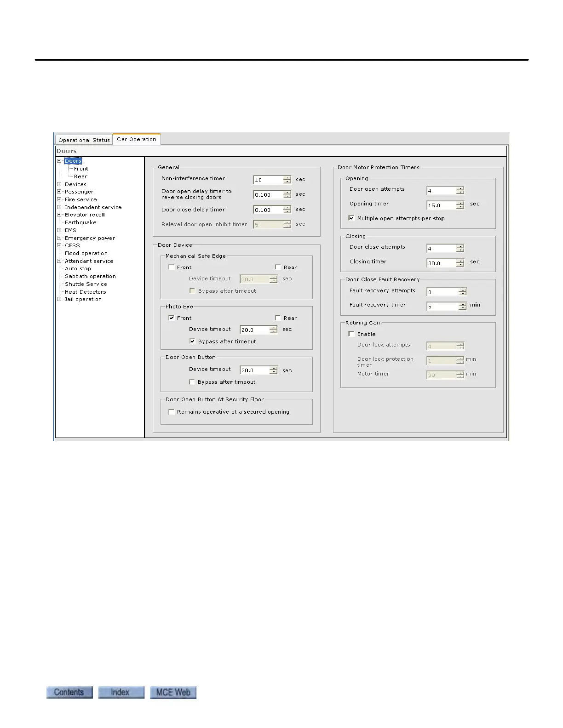Adjust Photo Eye Device timeout spinner
This screenshot has height=728, width=563.
274,330
